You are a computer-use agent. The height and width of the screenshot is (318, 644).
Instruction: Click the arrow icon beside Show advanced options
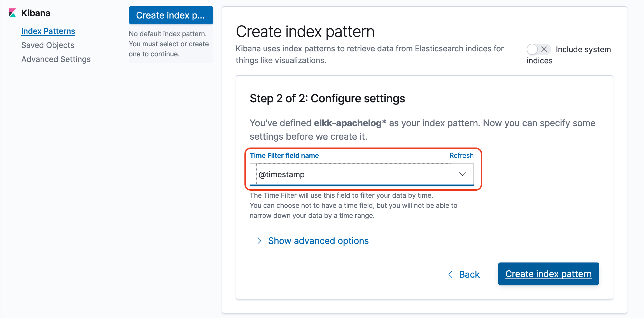[x=259, y=241]
